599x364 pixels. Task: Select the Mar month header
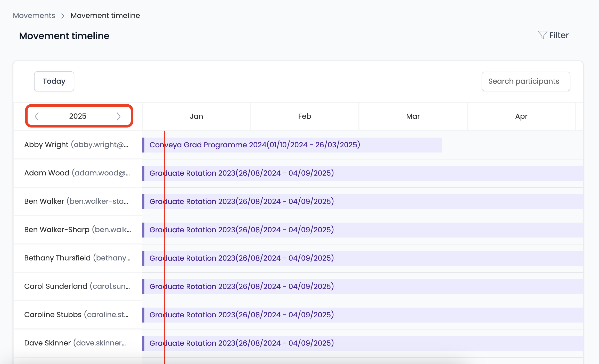pyautogui.click(x=413, y=116)
